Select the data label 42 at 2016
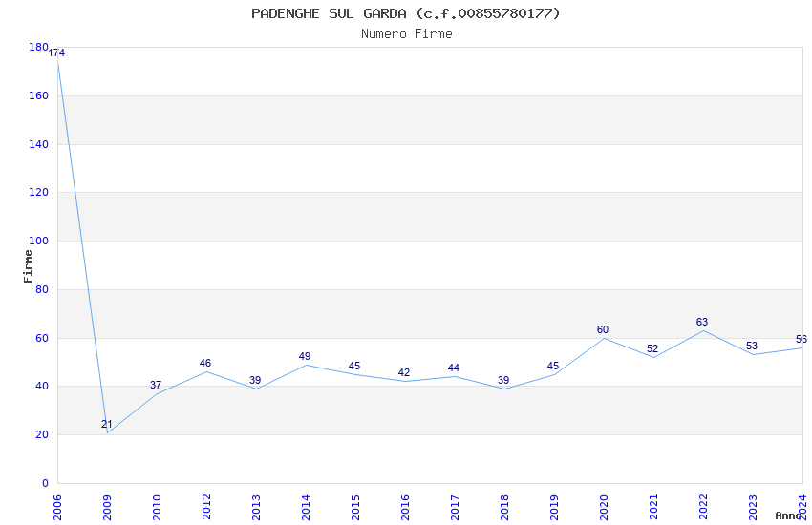The height and width of the screenshot is (525, 812). coord(404,372)
